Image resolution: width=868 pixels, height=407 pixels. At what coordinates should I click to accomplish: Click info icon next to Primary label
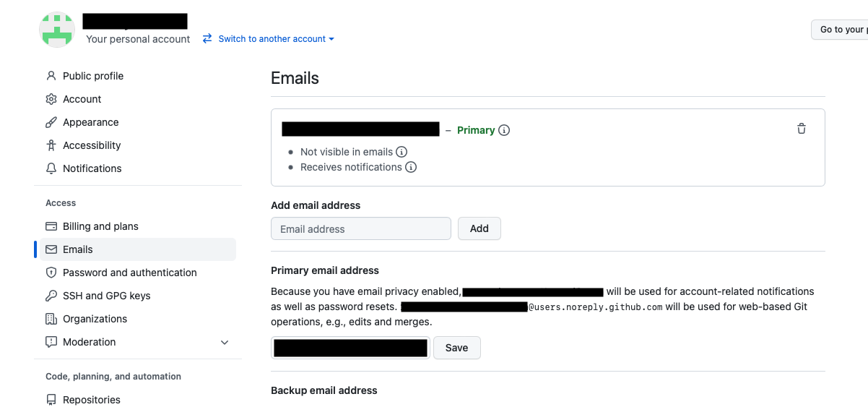504,130
